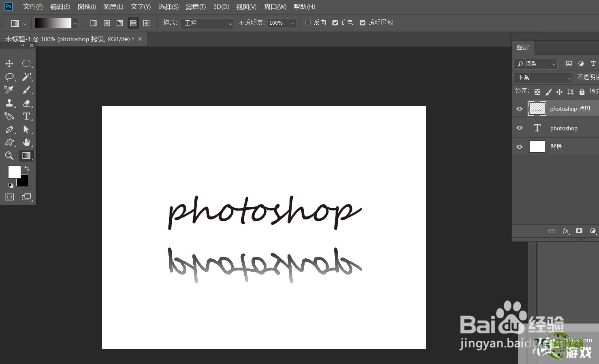
Task: Select the Brush tool
Action: (26, 89)
